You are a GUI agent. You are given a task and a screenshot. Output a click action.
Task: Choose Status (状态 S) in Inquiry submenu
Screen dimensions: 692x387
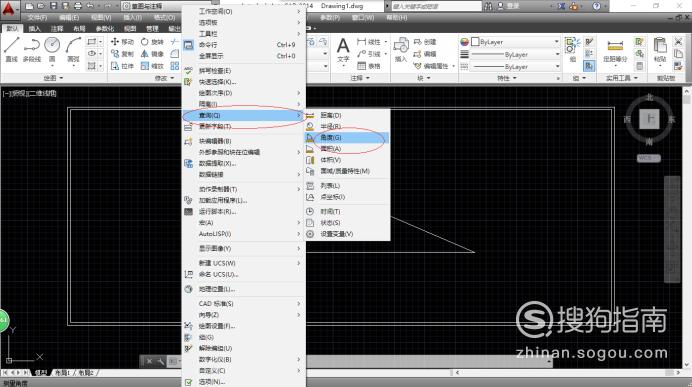[347, 223]
